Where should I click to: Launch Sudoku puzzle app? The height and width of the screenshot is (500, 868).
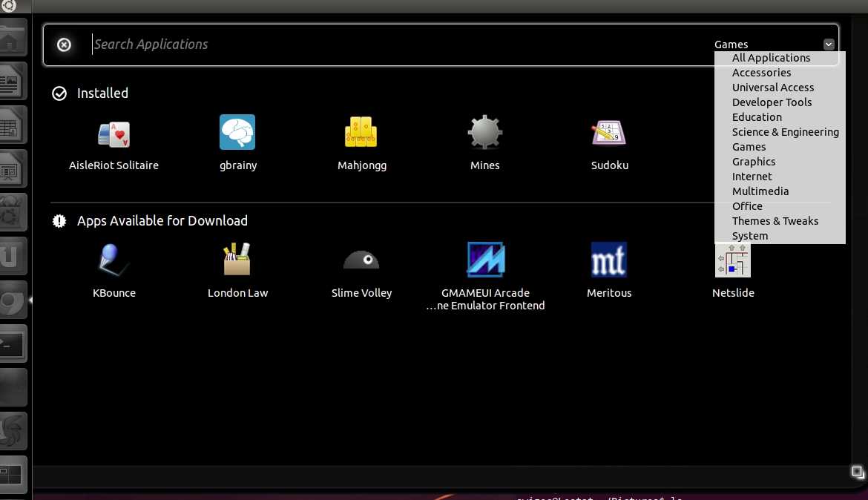tap(609, 134)
